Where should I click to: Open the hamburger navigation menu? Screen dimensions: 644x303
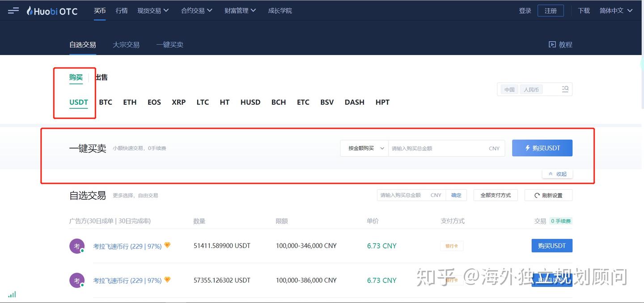(x=13, y=10)
